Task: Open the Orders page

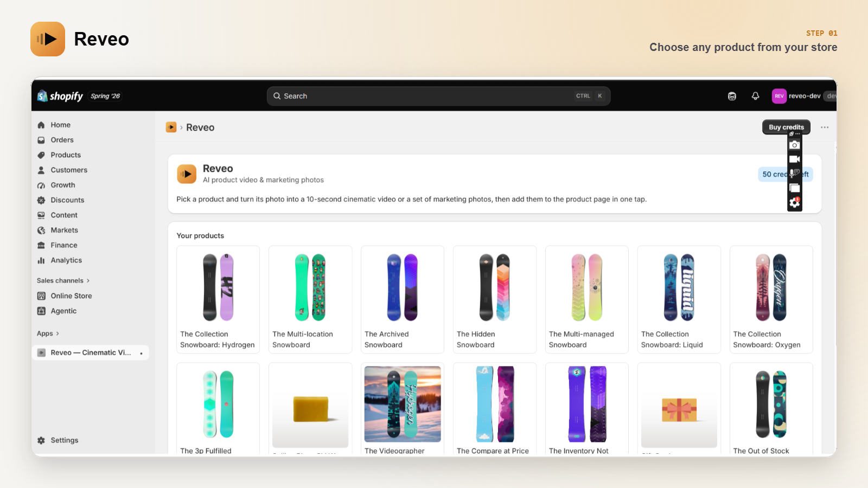Action: coord(62,140)
